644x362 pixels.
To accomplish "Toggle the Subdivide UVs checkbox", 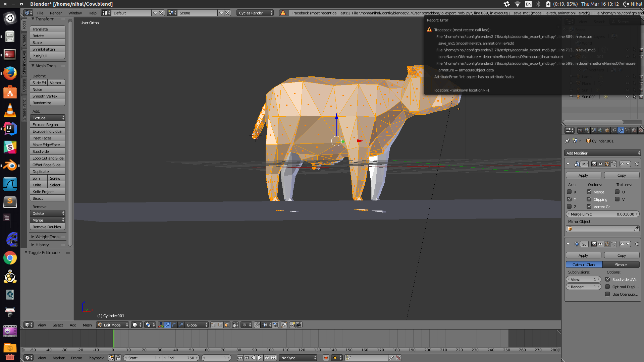I will click(x=607, y=279).
